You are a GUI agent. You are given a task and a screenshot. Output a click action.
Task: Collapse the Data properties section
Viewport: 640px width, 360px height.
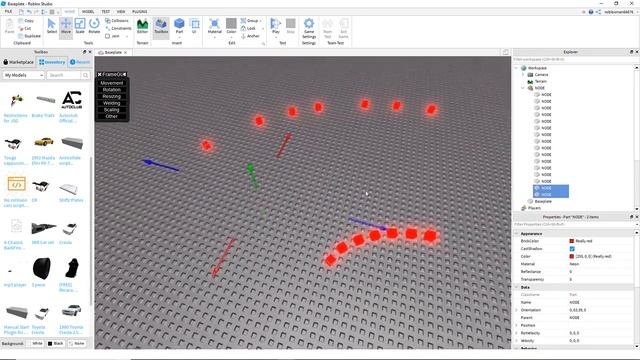point(516,287)
